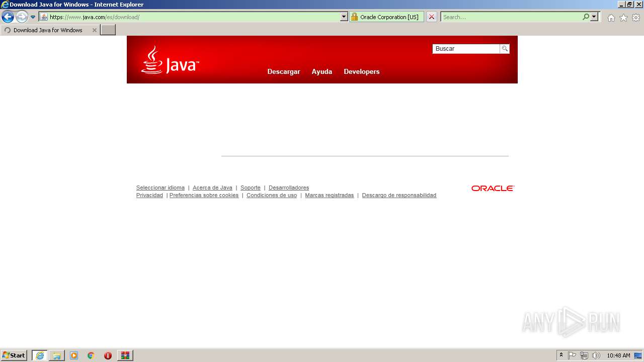Stop loading with the red X button
This screenshot has width=644, height=362.
(x=432, y=17)
